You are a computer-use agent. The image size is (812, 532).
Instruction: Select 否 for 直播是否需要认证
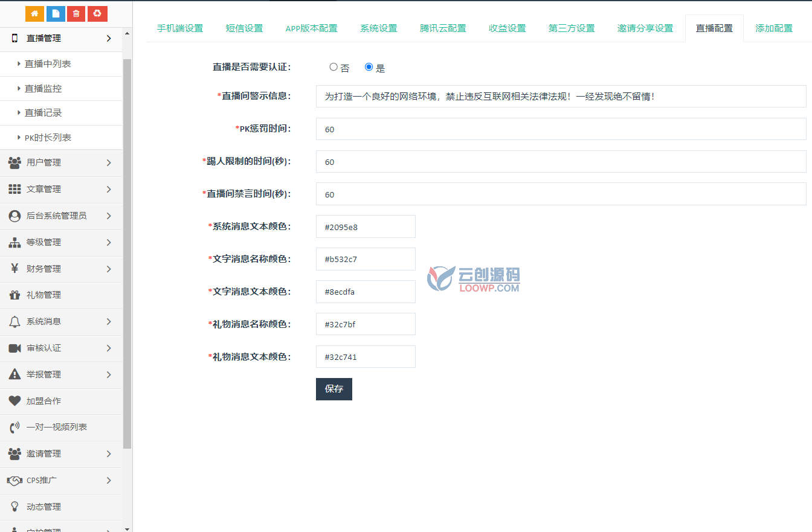333,67
